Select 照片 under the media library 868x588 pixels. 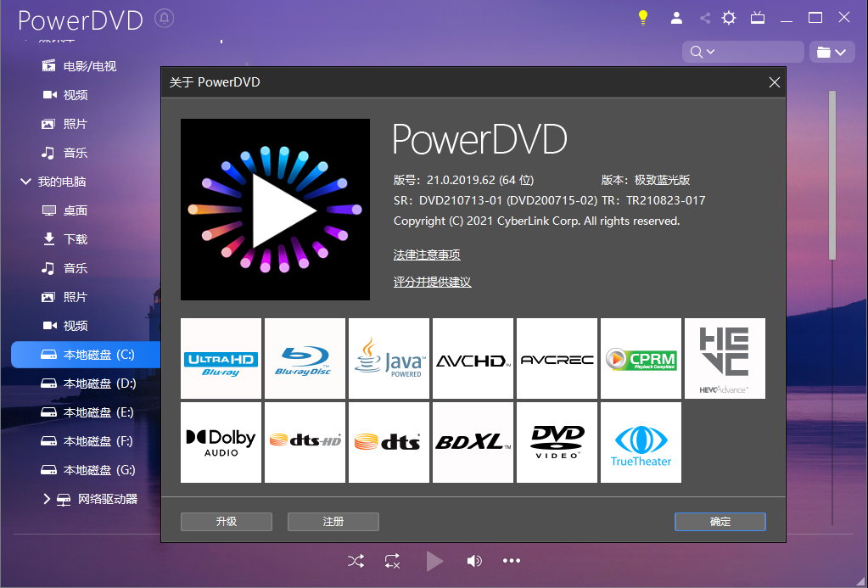coord(64,124)
